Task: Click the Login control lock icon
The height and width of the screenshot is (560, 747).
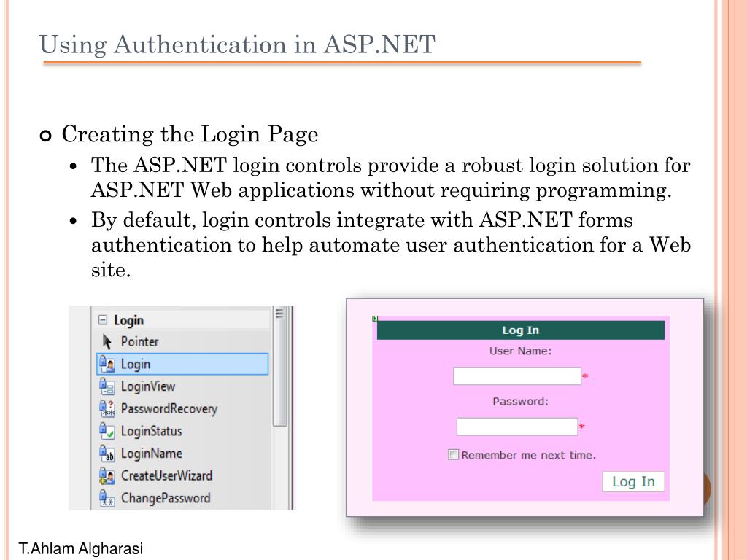Action: [107, 365]
